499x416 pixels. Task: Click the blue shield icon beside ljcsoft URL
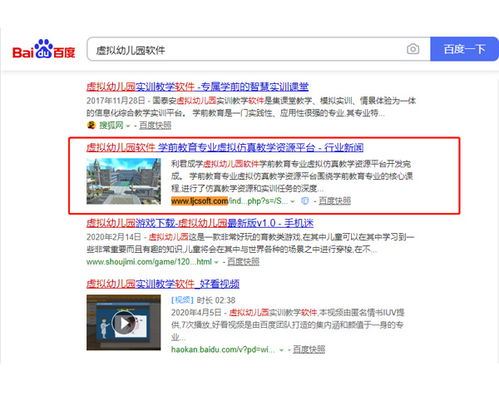click(x=305, y=201)
